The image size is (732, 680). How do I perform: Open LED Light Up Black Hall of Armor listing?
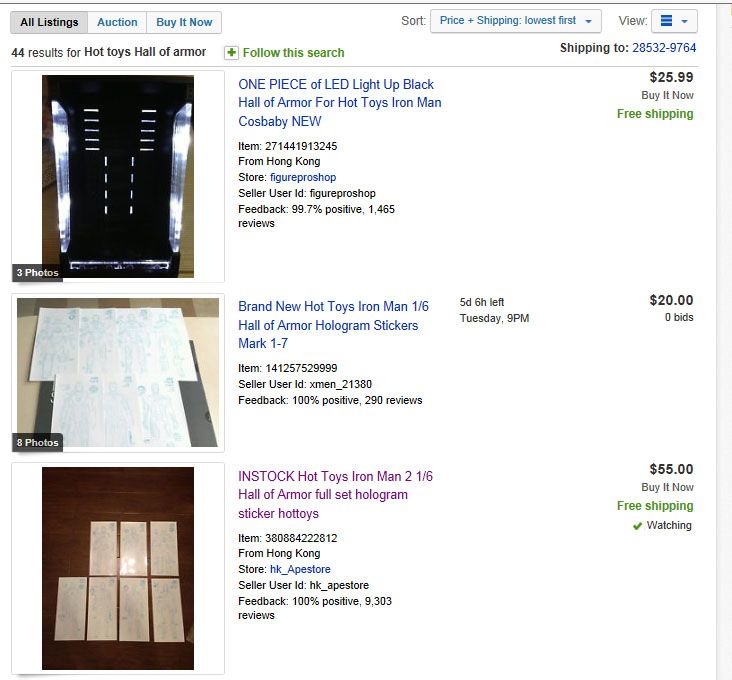tap(339, 103)
